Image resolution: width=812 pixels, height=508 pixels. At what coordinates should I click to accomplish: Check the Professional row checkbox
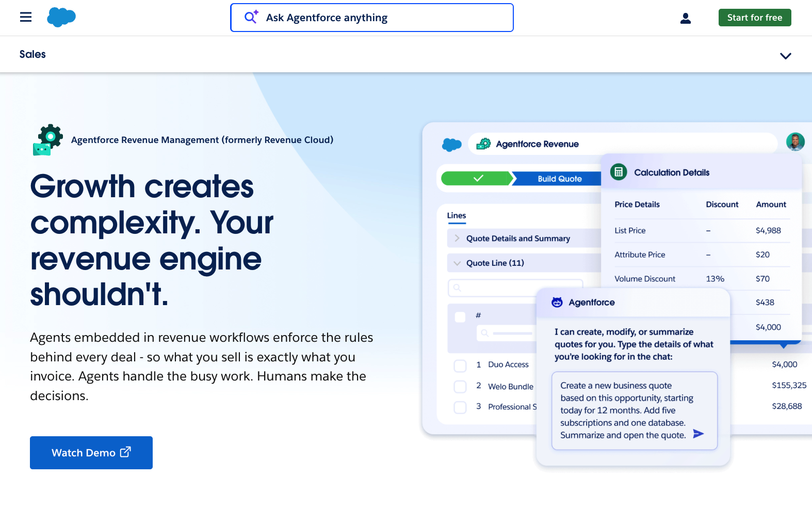[x=460, y=407]
